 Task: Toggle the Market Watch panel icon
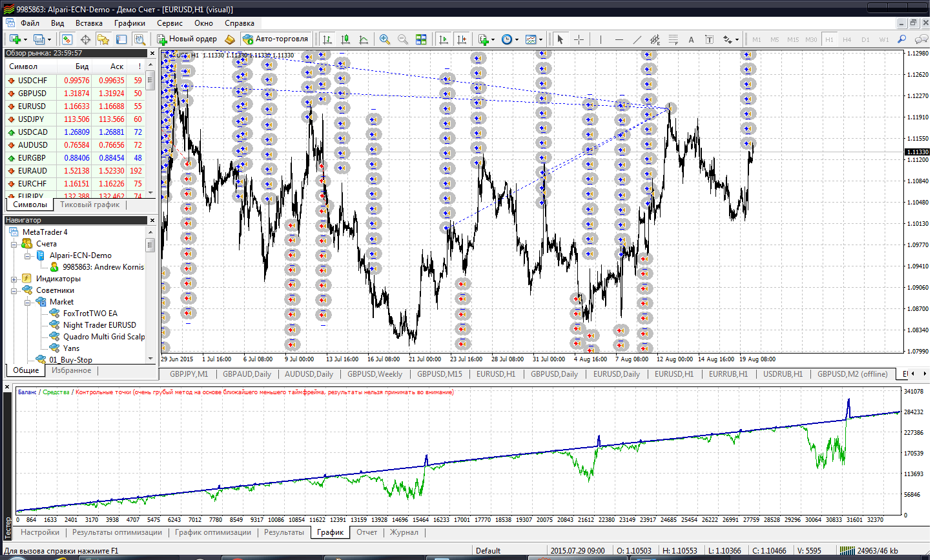67,39
